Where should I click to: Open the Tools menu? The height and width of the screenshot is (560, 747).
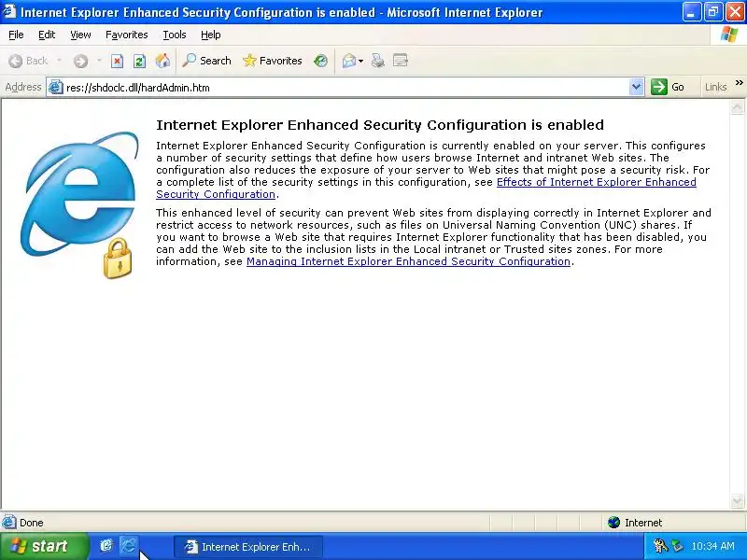175,35
